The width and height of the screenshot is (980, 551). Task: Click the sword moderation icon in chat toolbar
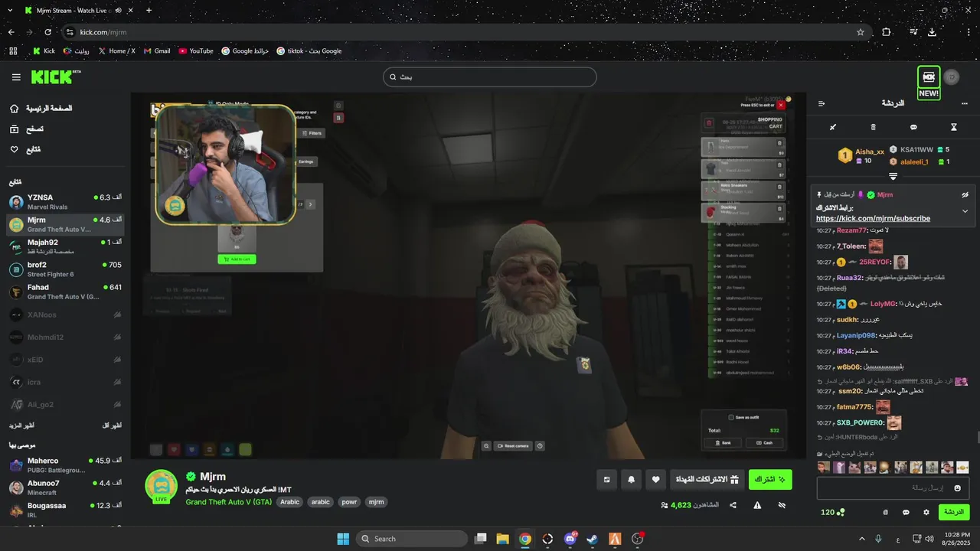[833, 127]
